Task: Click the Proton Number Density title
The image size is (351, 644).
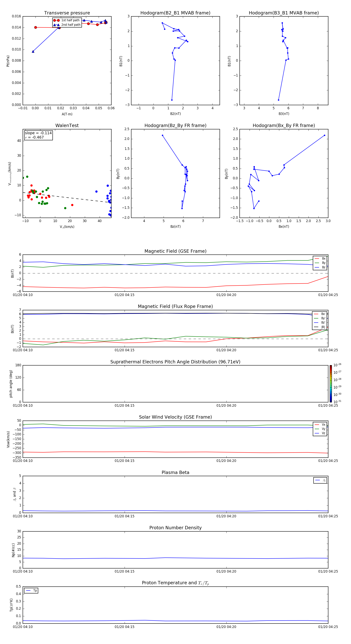Action: click(175, 528)
